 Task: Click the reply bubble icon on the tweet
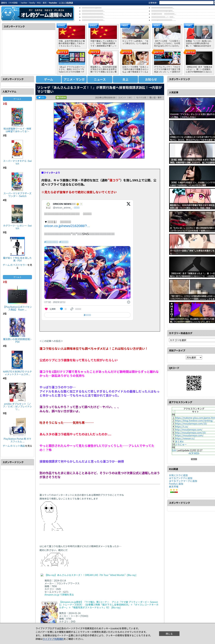pos(61,309)
